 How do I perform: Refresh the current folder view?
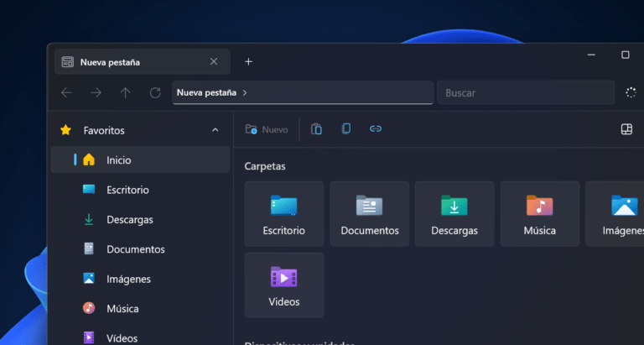pyautogui.click(x=155, y=92)
